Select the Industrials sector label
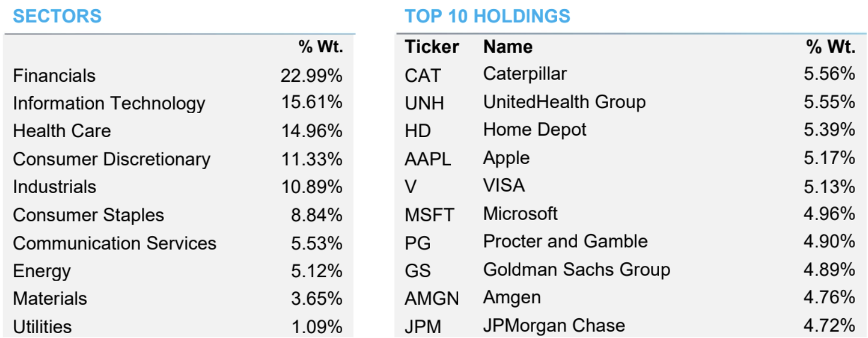Viewport: 868px width, 338px height. tap(55, 187)
